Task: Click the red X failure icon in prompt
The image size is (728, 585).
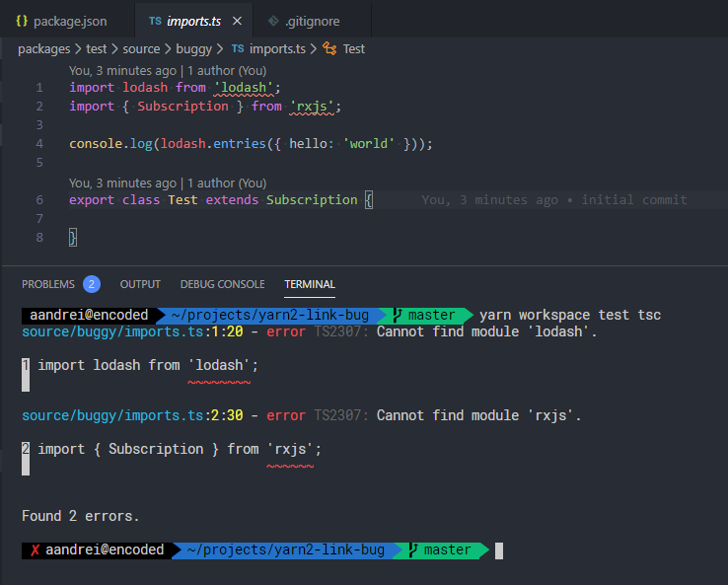Action: tap(35, 550)
